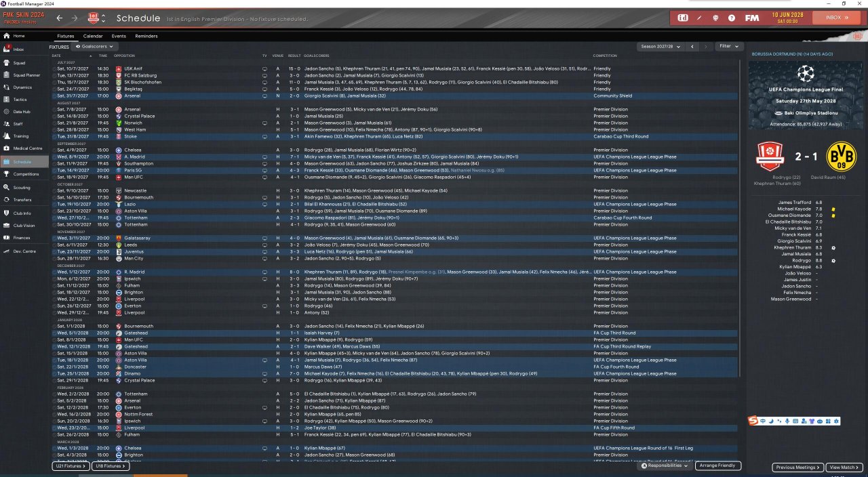Open the FM menu logo
Screen dimensions: 868x477
tap(751, 18)
